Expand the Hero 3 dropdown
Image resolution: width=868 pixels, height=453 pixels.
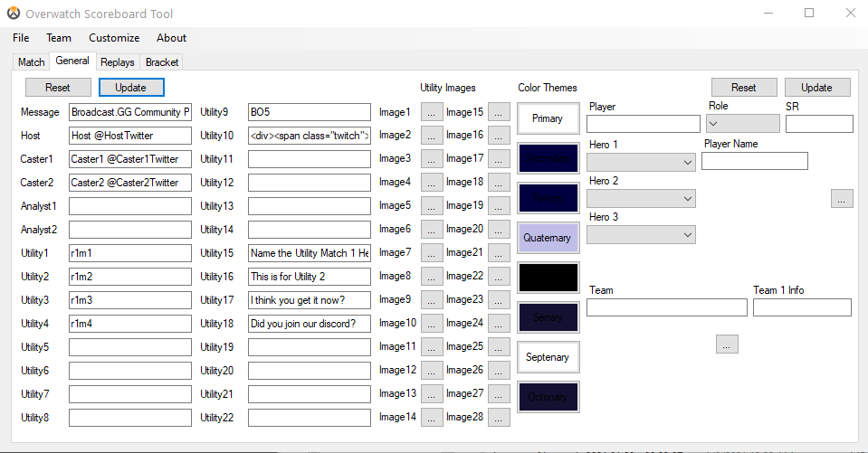tap(641, 235)
